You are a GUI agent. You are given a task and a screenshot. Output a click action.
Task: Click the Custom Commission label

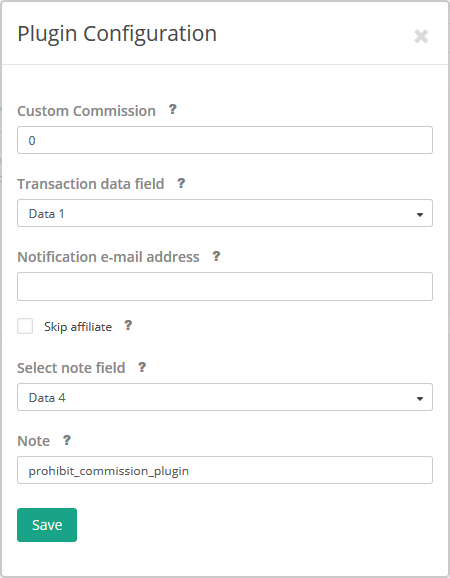point(86,111)
